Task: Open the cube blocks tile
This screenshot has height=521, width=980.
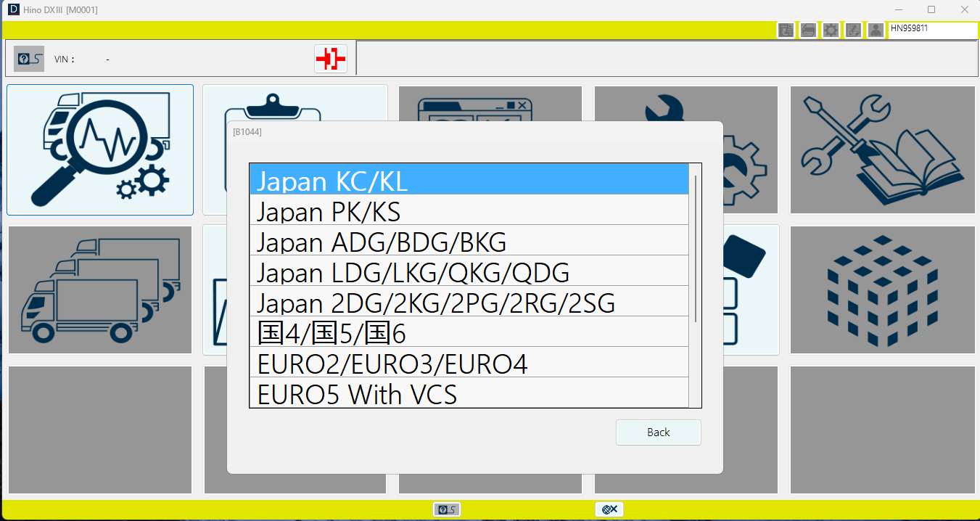Action: [882, 290]
